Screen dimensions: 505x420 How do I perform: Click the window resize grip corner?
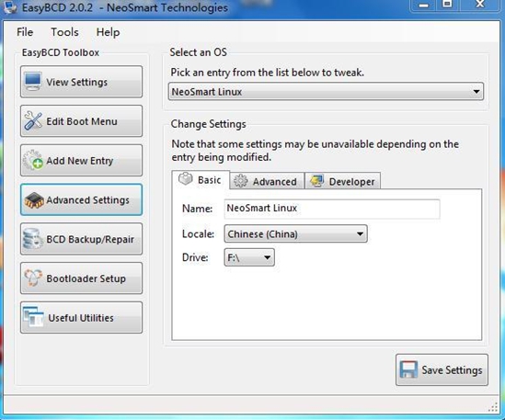pos(493,407)
